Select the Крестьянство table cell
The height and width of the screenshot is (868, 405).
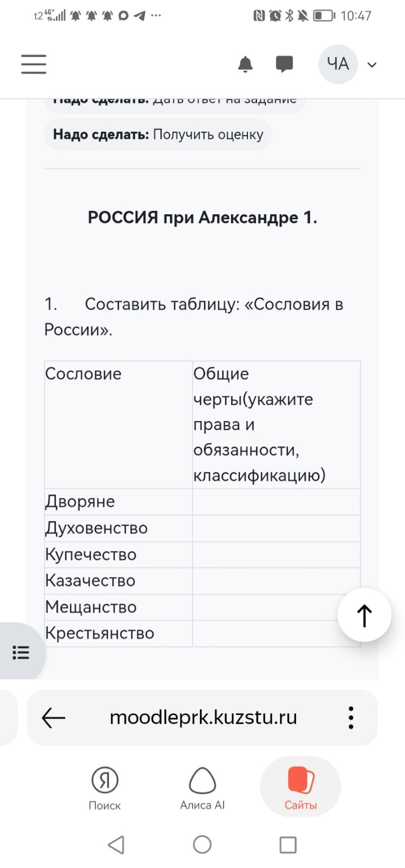[99, 633]
